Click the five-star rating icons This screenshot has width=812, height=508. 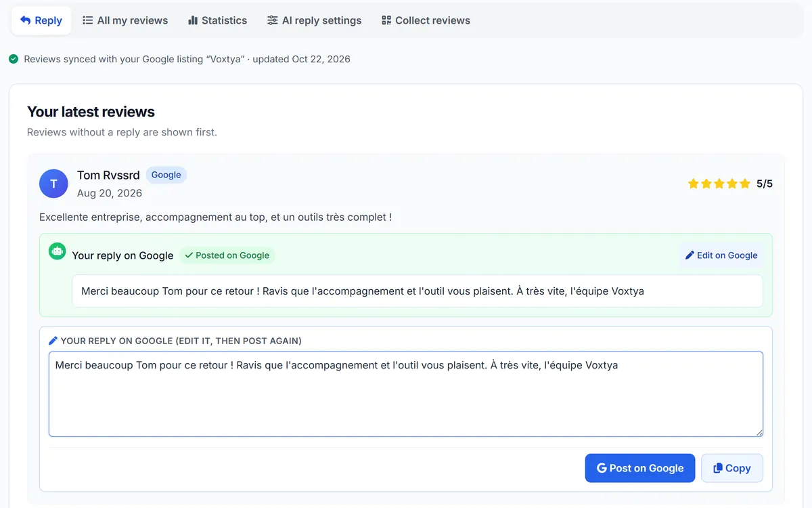[719, 184]
